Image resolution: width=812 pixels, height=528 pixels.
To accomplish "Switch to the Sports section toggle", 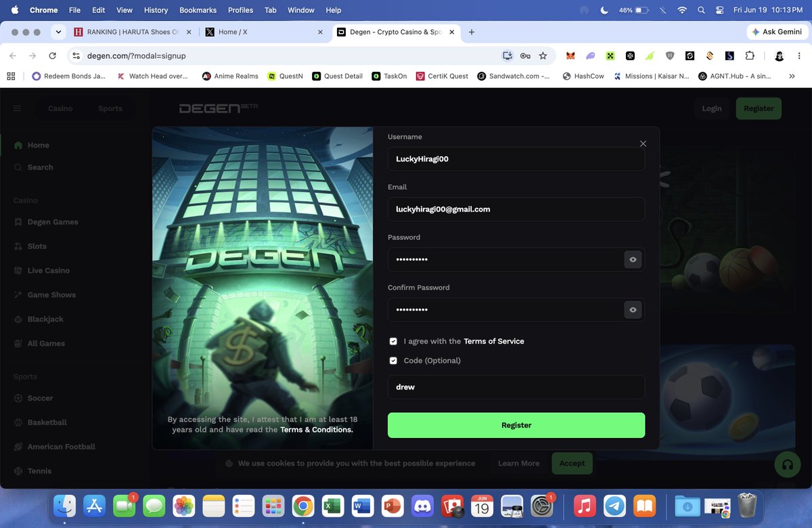I will [x=110, y=108].
